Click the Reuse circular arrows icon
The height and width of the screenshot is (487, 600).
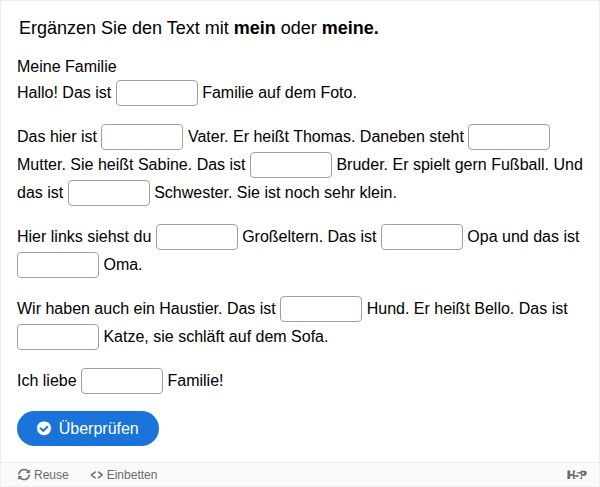(24, 475)
